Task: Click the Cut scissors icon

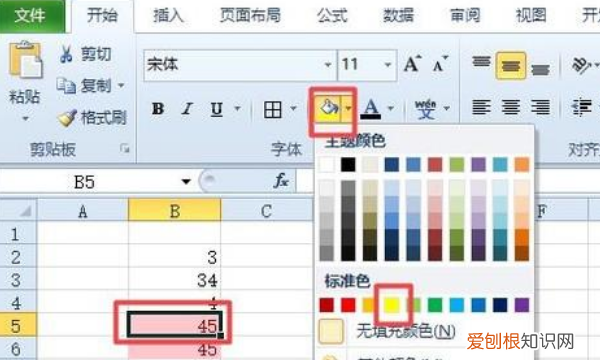Action: pos(66,54)
